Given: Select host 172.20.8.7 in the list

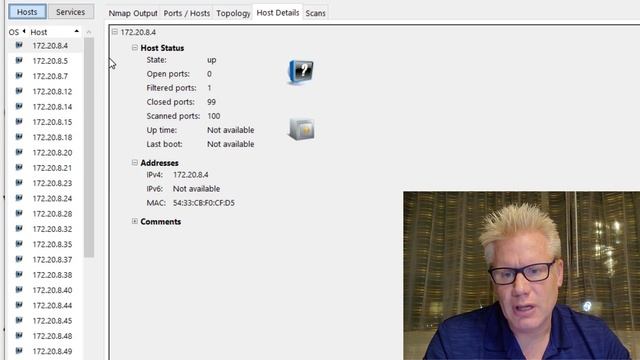Looking at the screenshot, I should [50, 76].
